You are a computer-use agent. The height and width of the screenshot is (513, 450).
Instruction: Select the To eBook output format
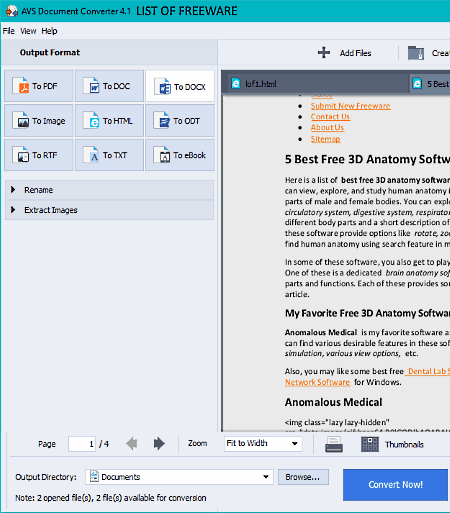click(180, 155)
